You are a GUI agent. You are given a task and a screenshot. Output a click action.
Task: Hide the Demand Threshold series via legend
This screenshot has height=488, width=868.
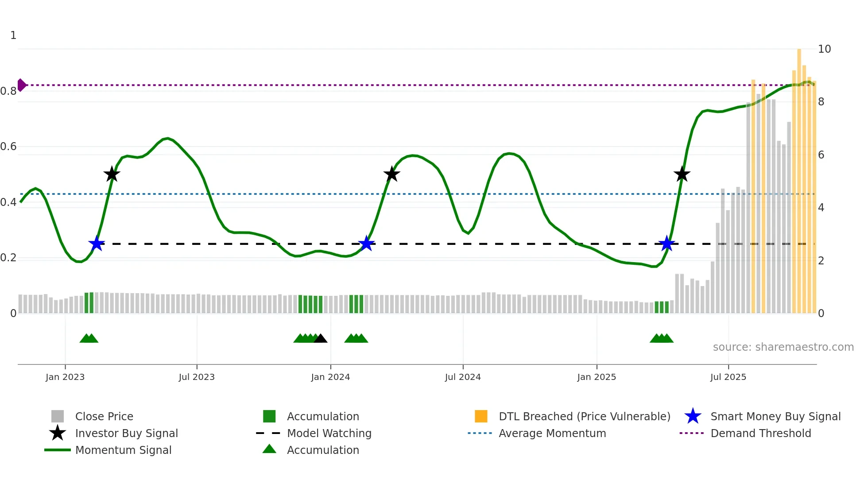(x=760, y=433)
